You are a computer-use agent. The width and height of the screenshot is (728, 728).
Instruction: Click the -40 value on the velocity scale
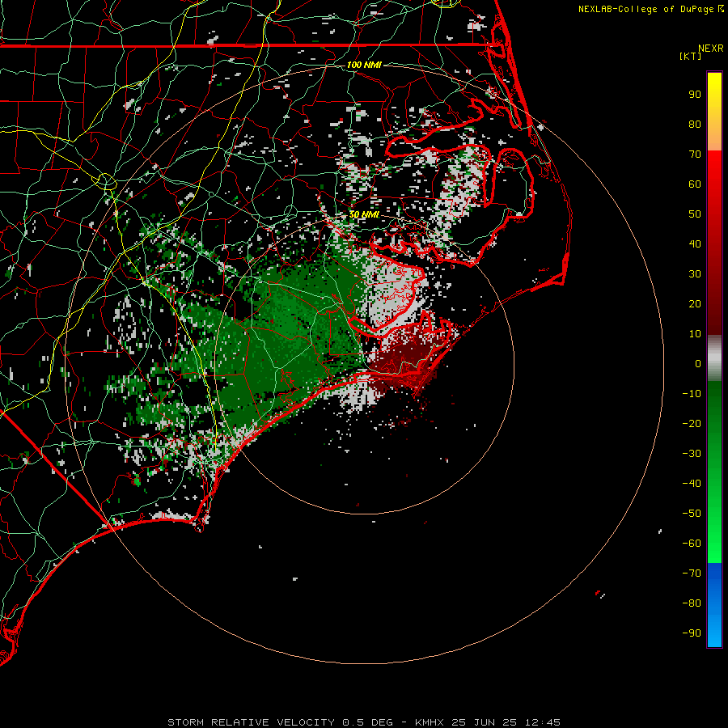click(692, 484)
